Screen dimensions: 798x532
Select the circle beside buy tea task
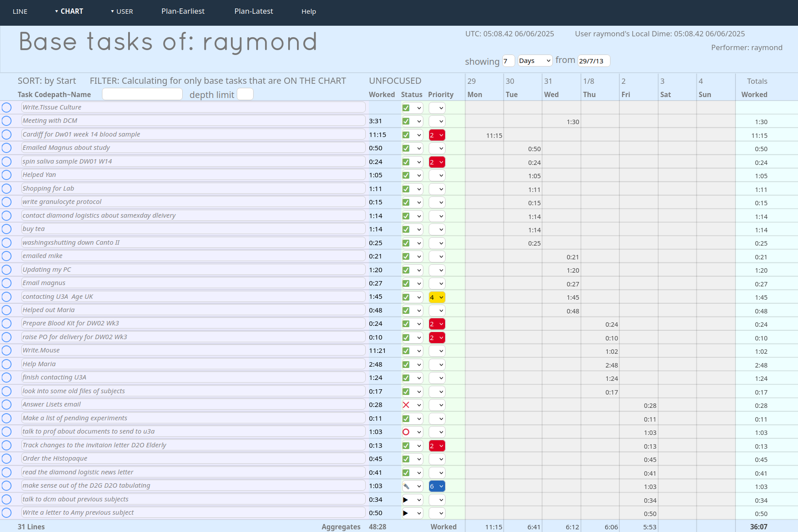coord(7,229)
